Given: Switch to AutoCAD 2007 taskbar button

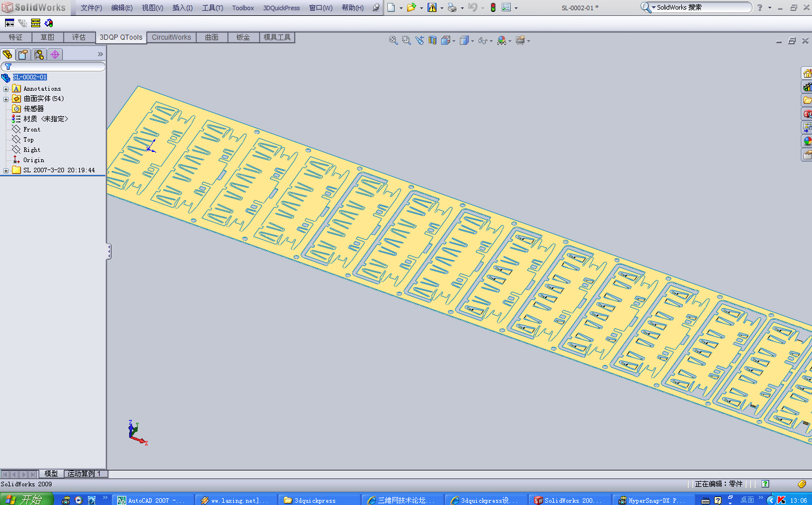Looking at the screenshot, I should click(153, 500).
